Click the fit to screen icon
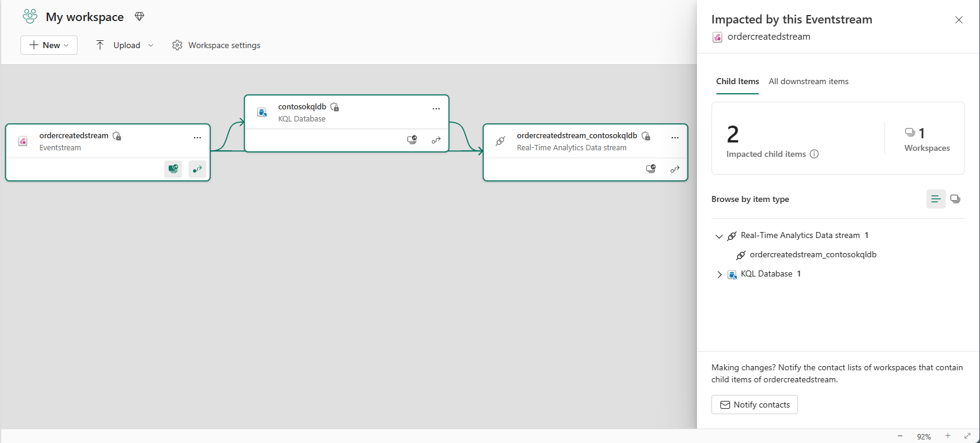980x443 pixels. [967, 436]
